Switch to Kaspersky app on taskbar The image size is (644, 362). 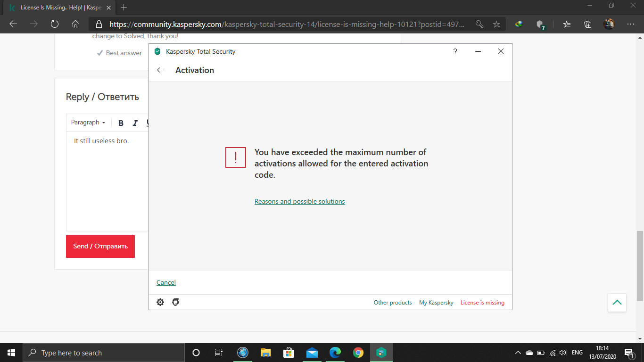point(381,353)
